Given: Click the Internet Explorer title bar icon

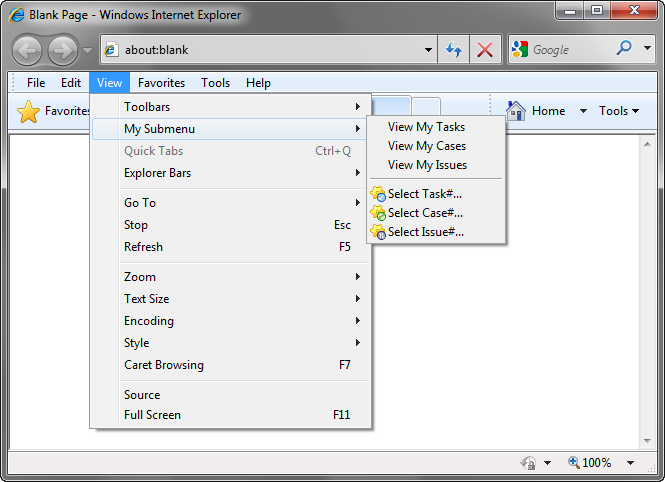Looking at the screenshot, I should (x=17, y=15).
